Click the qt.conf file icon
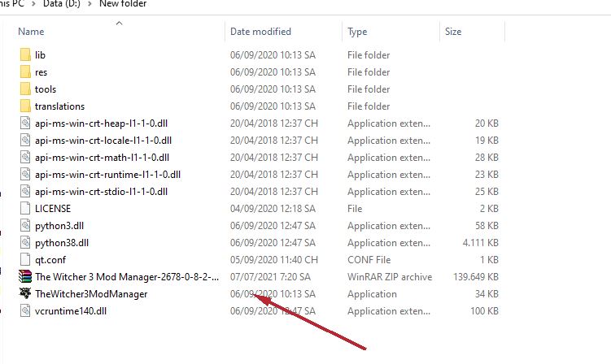Viewport: 611px width, 364px height. click(24, 260)
